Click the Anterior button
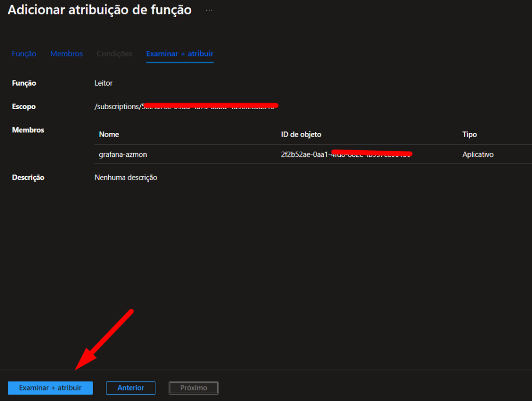The width and height of the screenshot is (532, 401). click(130, 387)
